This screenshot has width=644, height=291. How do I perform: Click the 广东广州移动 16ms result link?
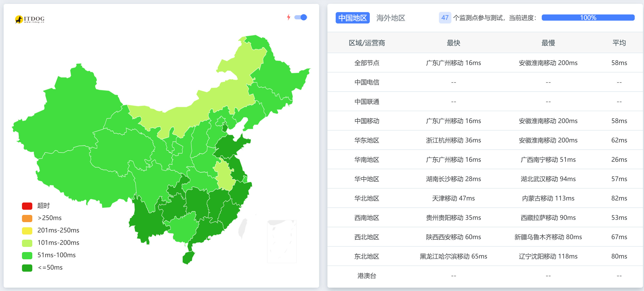[x=453, y=63]
